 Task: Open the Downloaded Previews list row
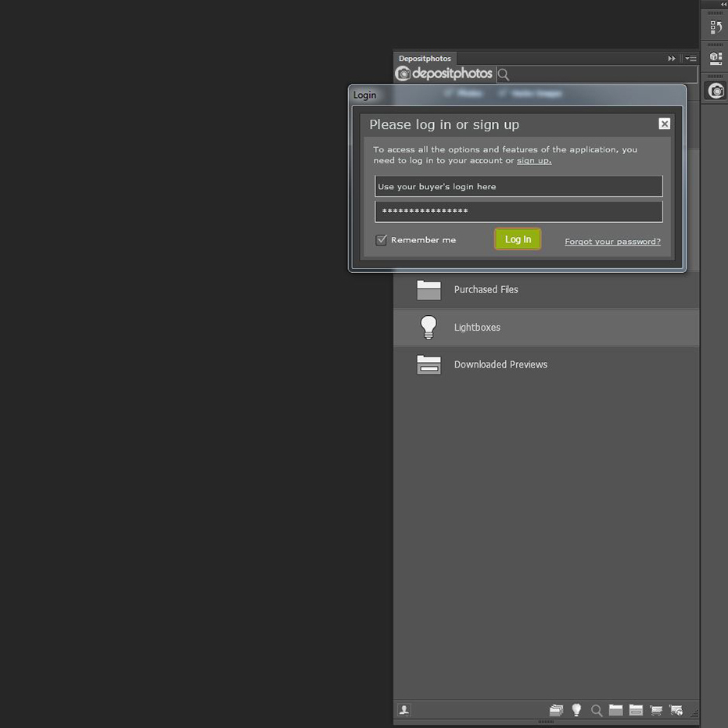(x=547, y=364)
